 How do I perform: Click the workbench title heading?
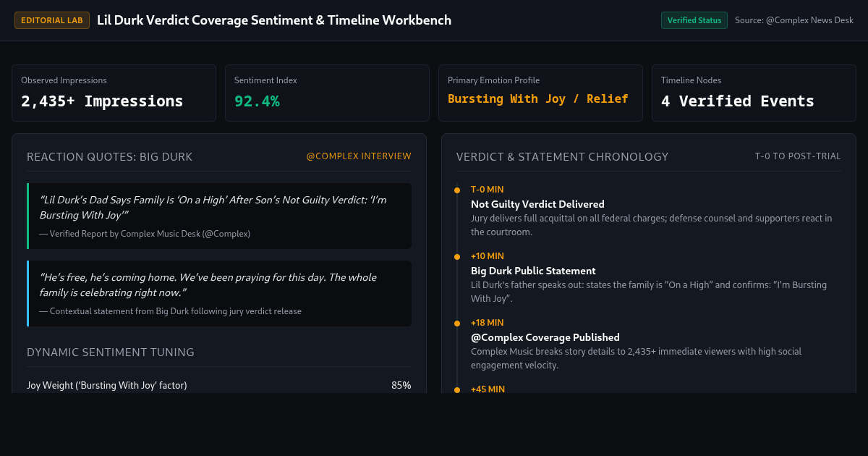(x=274, y=20)
